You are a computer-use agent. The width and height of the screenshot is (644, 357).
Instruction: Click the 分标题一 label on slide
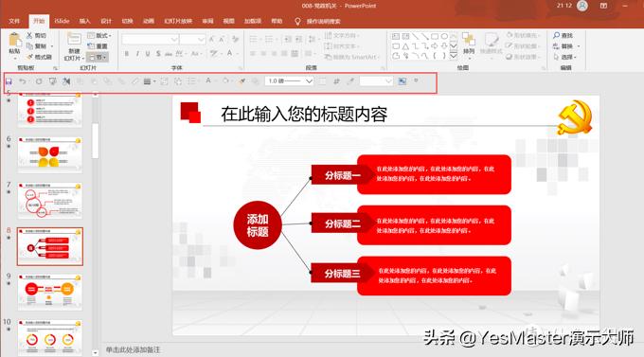pos(342,175)
